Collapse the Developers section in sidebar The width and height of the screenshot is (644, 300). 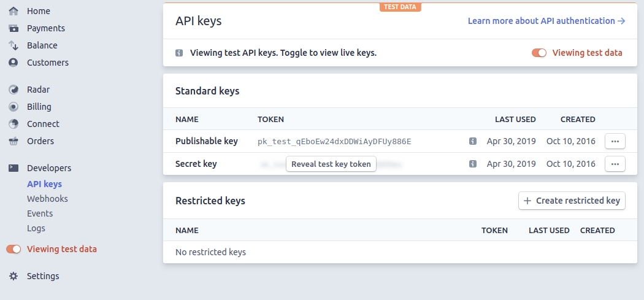coord(48,168)
